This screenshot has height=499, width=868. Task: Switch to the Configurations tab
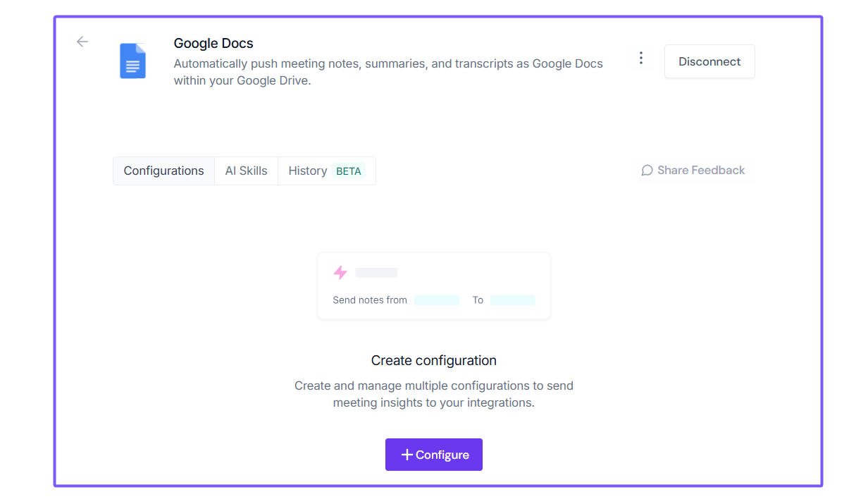pos(163,171)
